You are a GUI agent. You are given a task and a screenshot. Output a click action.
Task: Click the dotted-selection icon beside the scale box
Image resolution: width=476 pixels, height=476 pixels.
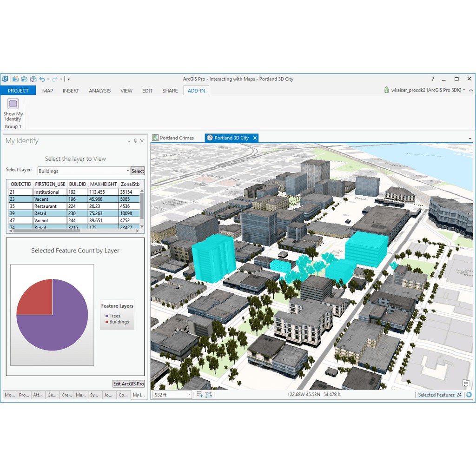point(209,395)
